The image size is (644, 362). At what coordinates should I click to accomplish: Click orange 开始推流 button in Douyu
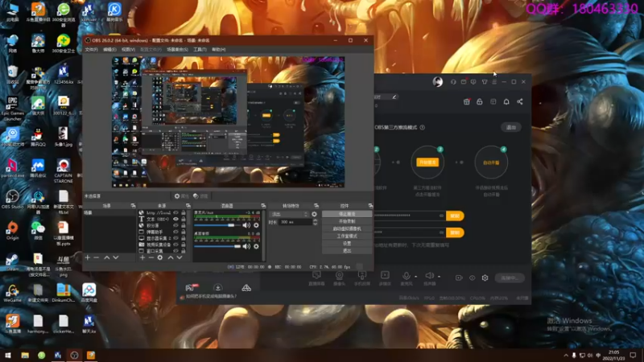coord(427,162)
